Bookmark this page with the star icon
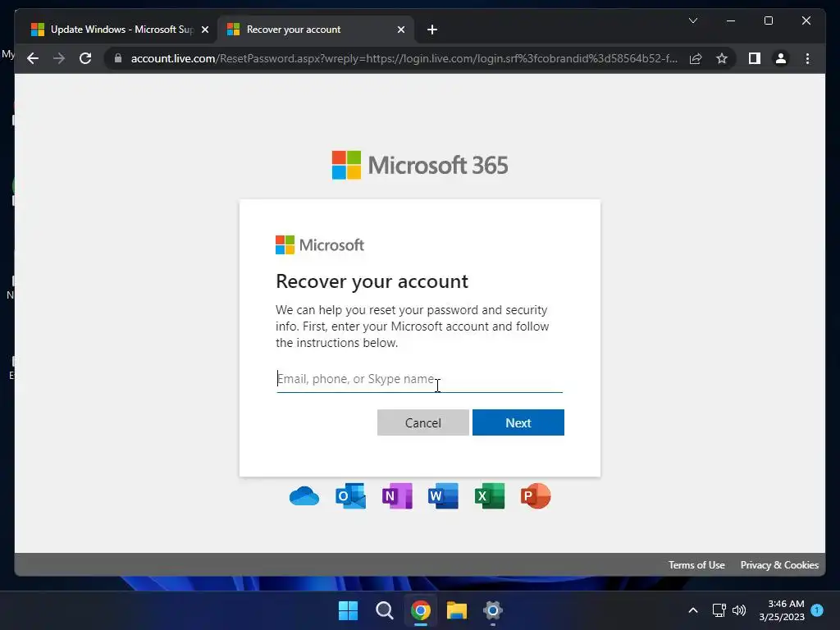 (722, 58)
